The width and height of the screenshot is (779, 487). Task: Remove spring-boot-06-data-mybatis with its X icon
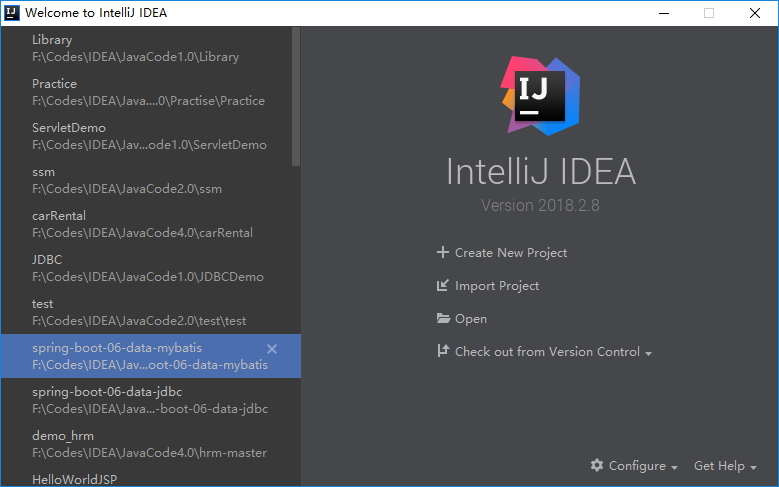point(272,349)
